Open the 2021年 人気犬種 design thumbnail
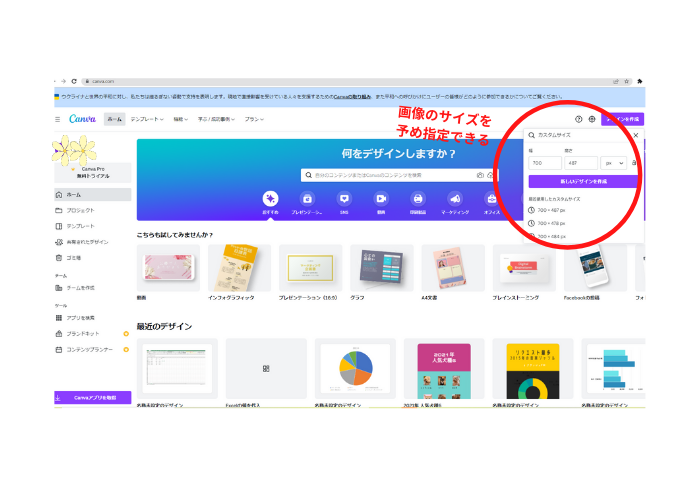The image size is (700, 487). (444, 369)
